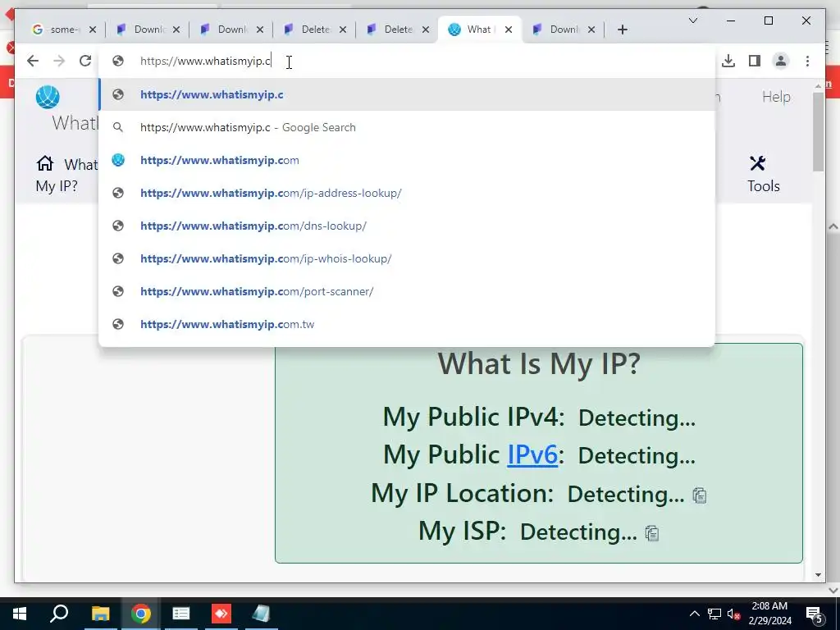
Task: Choose the port-scanner suggestion
Action: coord(407,291)
